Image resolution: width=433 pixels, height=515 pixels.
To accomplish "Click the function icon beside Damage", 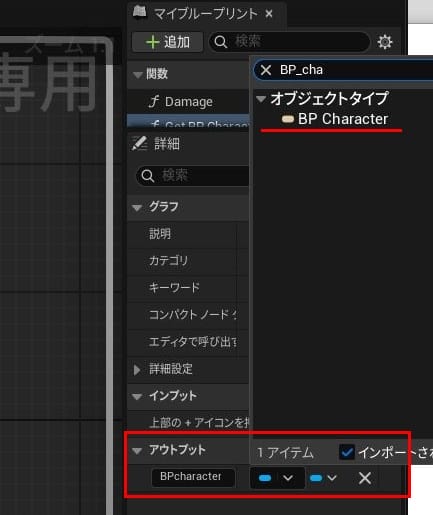I will click(153, 101).
